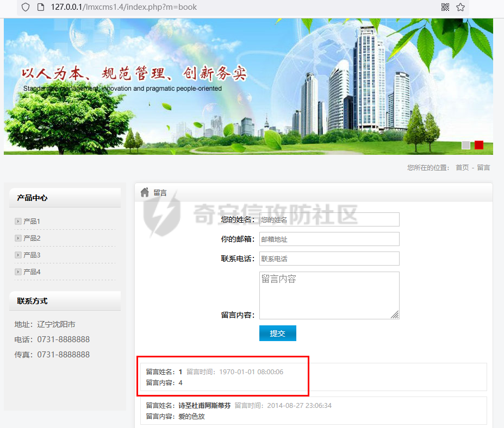Click the browser address bar URL
The image size is (504, 428).
(124, 7)
